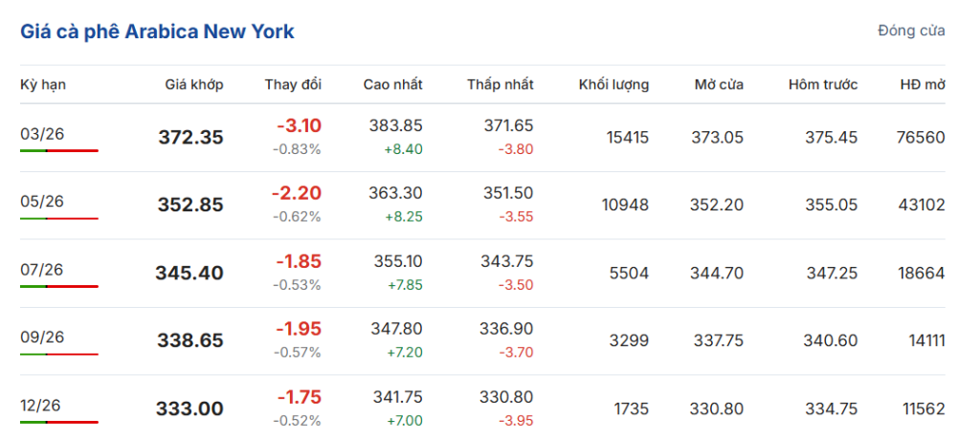Sort by the Kỳ hạn column header
The width and height of the screenshot is (980, 440).
click(x=43, y=84)
